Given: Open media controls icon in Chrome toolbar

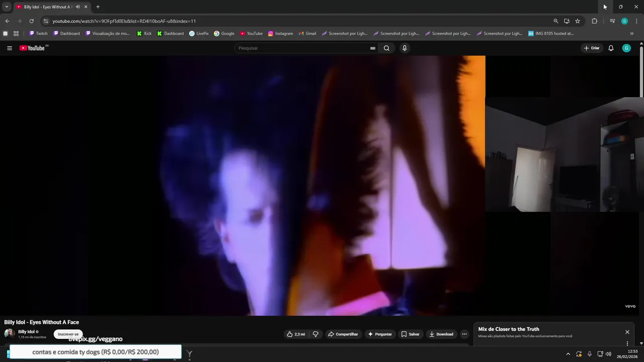Looking at the screenshot, I should click(612, 21).
